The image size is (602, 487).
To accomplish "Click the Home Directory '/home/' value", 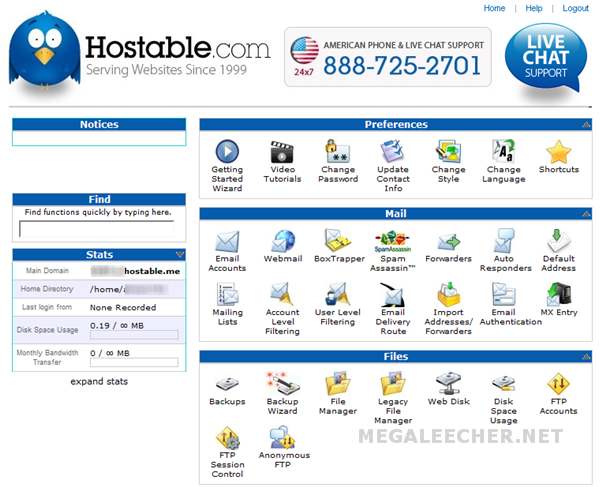I will click(x=107, y=289).
